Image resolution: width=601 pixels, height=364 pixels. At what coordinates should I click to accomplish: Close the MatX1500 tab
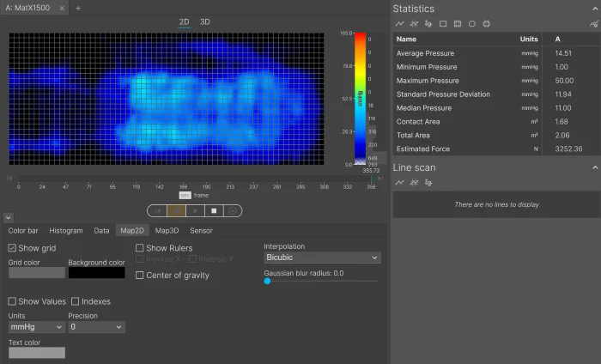tap(63, 8)
